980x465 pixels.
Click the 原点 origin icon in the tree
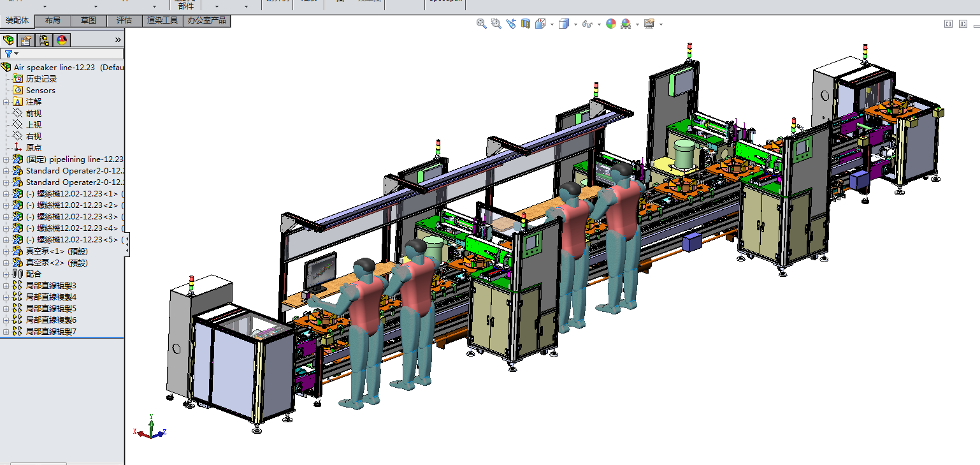coord(18,147)
